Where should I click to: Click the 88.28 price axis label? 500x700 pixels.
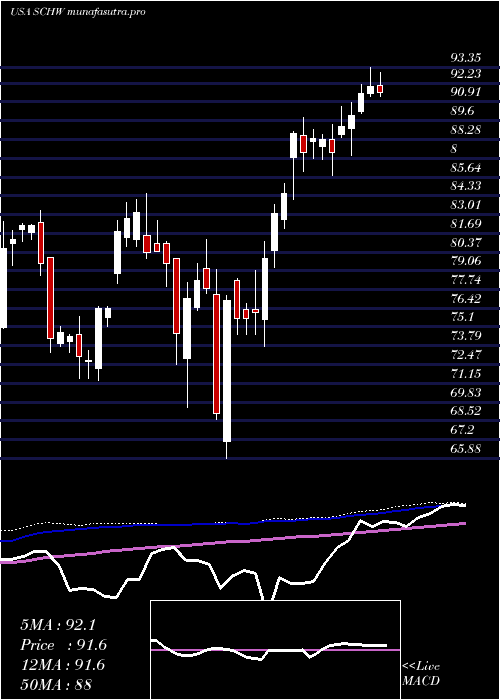465,130
